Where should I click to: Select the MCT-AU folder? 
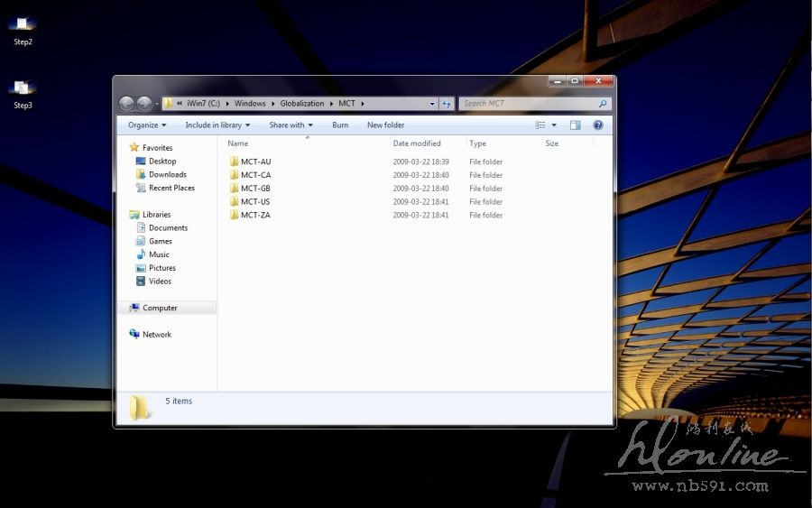coord(255,162)
